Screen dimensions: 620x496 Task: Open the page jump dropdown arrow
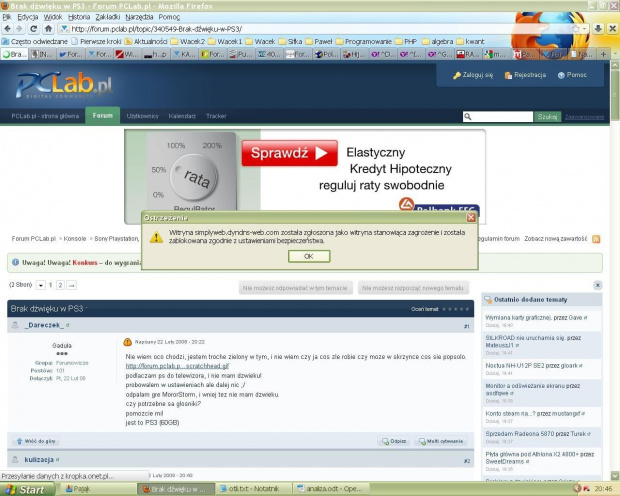(x=41, y=285)
